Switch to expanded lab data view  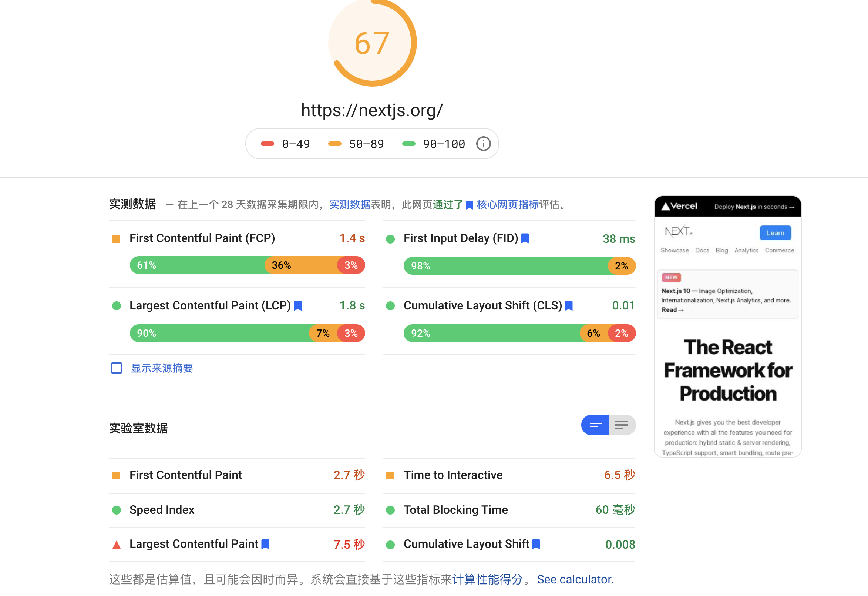[x=622, y=425]
